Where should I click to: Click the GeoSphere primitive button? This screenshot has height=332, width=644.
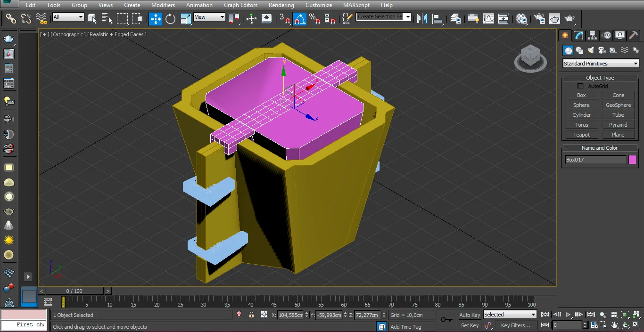pos(619,105)
